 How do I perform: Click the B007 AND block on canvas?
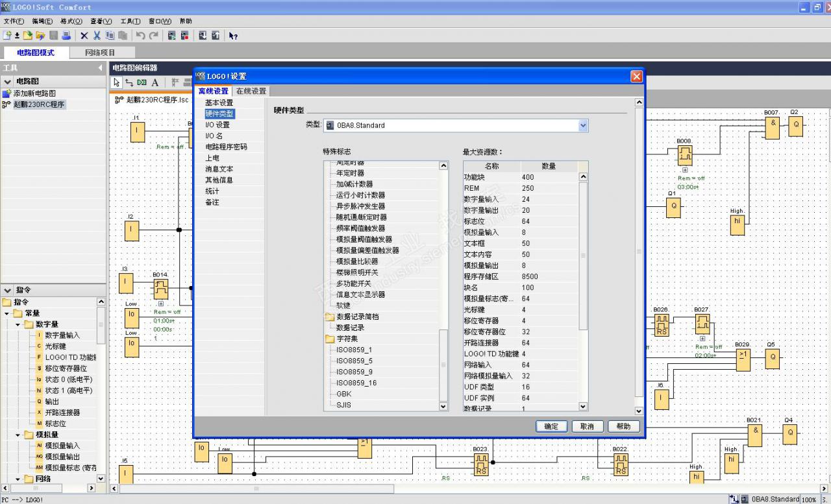point(772,128)
